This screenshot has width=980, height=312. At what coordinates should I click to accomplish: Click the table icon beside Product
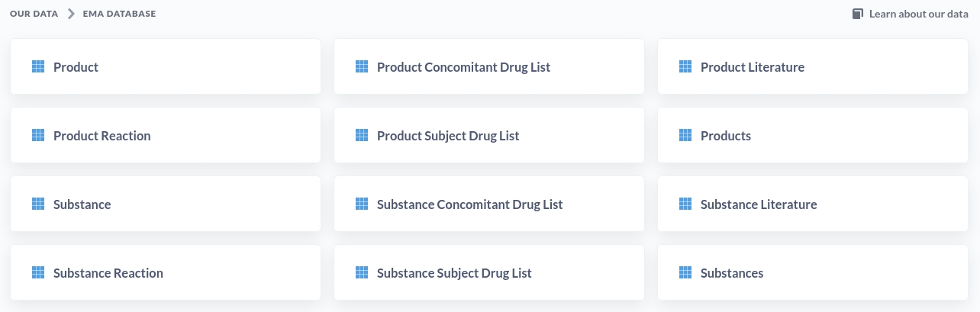(38, 66)
